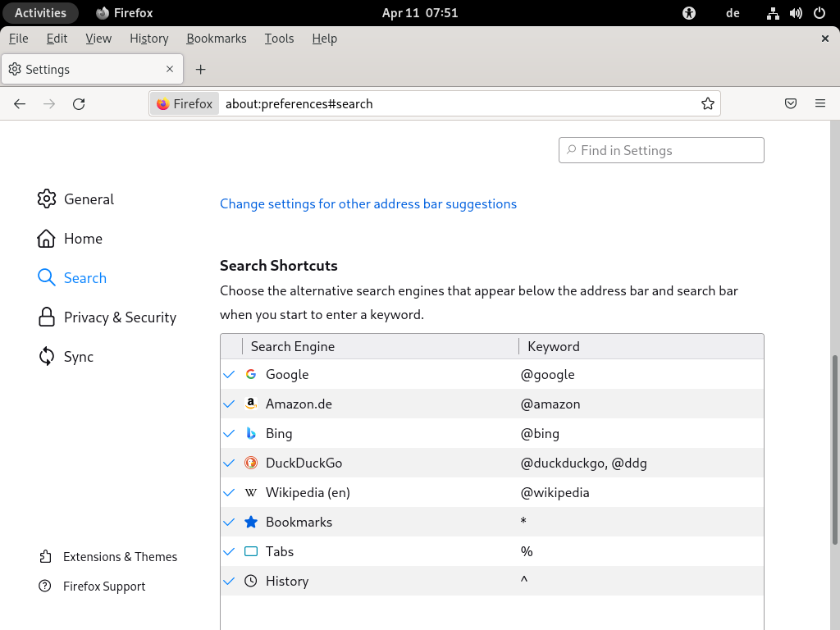The height and width of the screenshot is (630, 840).
Task: Open a new tab with plus icon
Action: 201,70
